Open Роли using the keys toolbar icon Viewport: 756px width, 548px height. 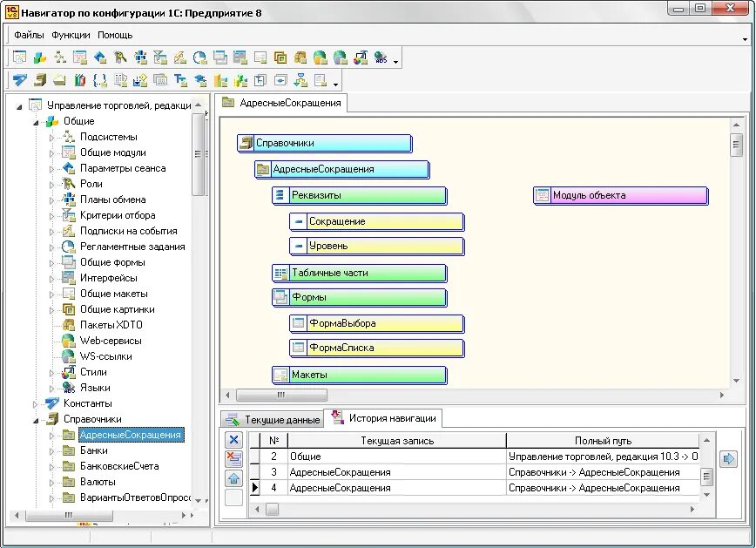(120, 58)
